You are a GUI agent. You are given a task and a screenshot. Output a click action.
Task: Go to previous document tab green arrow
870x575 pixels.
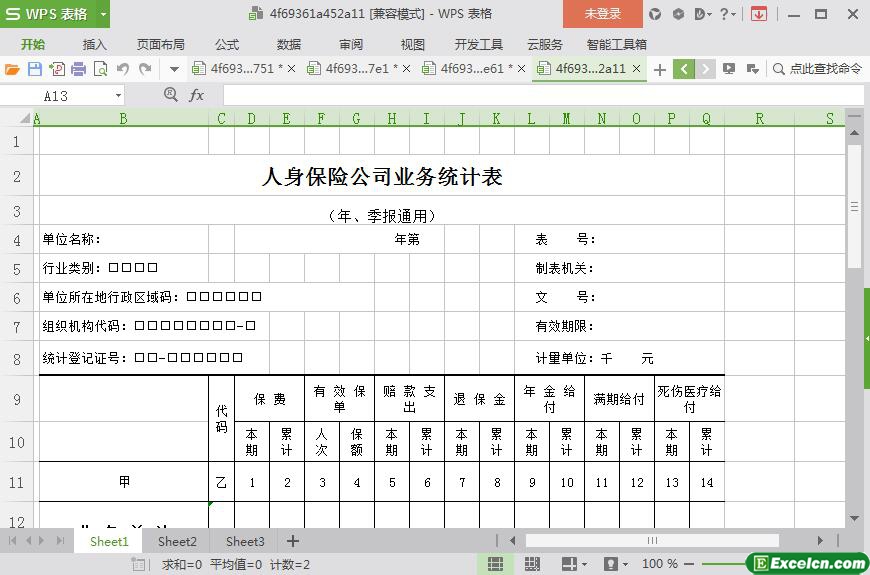(x=684, y=69)
